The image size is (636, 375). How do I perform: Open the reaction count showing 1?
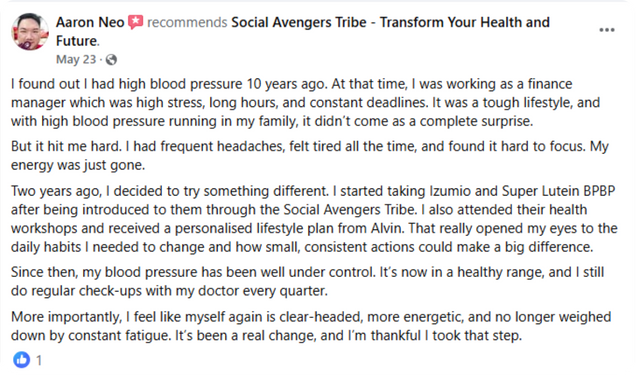pos(39,360)
